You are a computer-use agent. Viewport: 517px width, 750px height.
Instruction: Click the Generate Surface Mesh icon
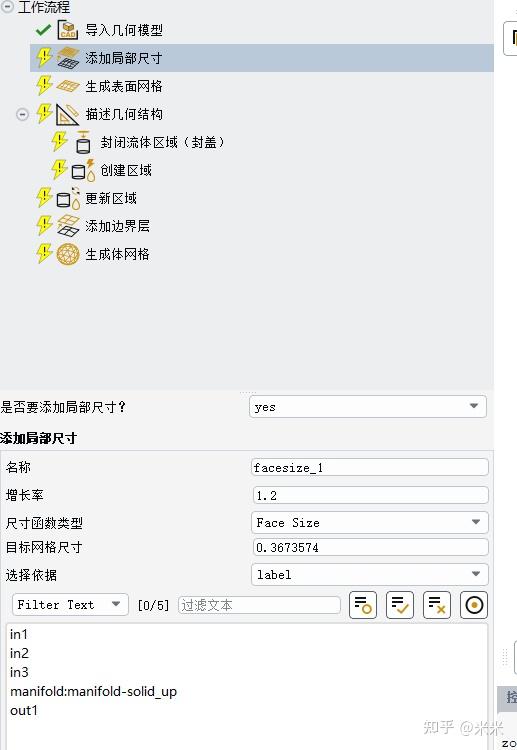[68, 86]
